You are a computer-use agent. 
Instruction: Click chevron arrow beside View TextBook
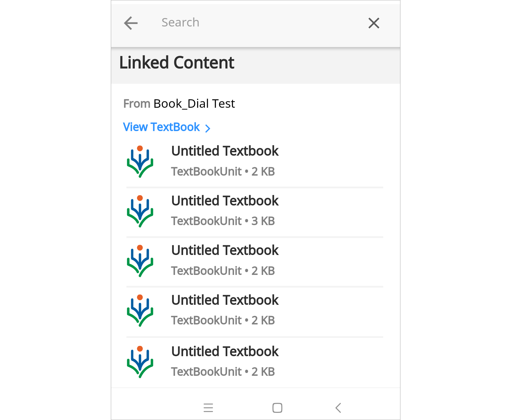click(208, 128)
